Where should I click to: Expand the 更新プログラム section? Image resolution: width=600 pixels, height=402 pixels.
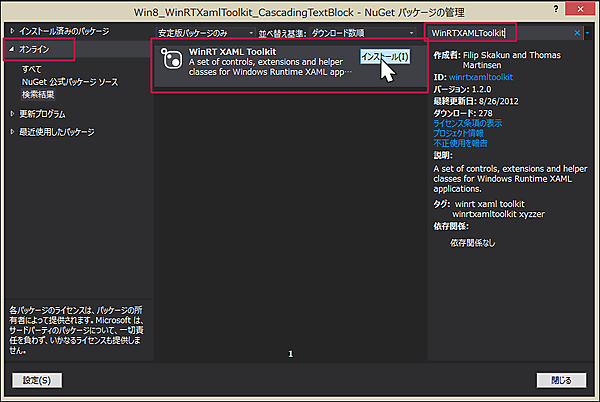point(12,114)
